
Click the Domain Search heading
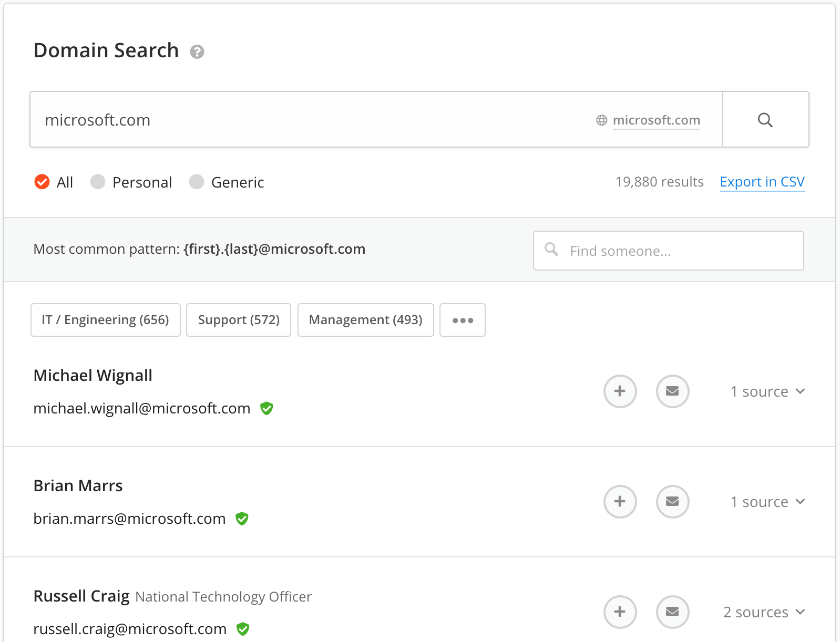coord(106,50)
